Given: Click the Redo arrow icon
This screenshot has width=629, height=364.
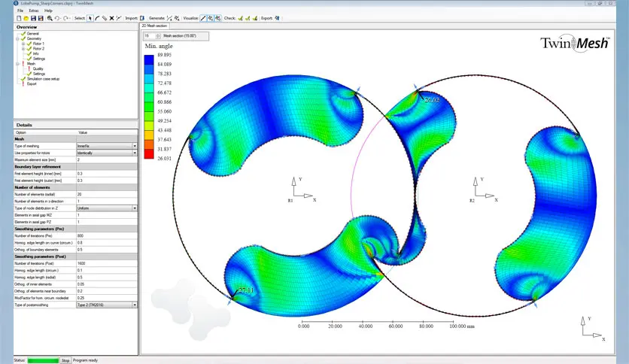Looking at the screenshot, I should click(x=65, y=18).
